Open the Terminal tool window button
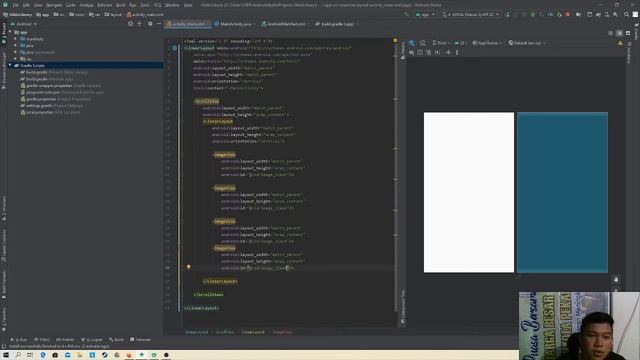This screenshot has height=360, width=640. click(x=140, y=340)
